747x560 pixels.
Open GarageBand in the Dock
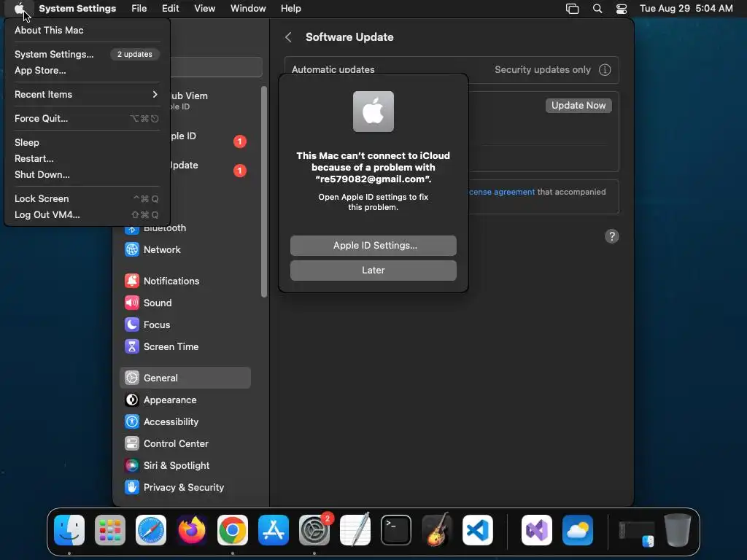pos(437,530)
